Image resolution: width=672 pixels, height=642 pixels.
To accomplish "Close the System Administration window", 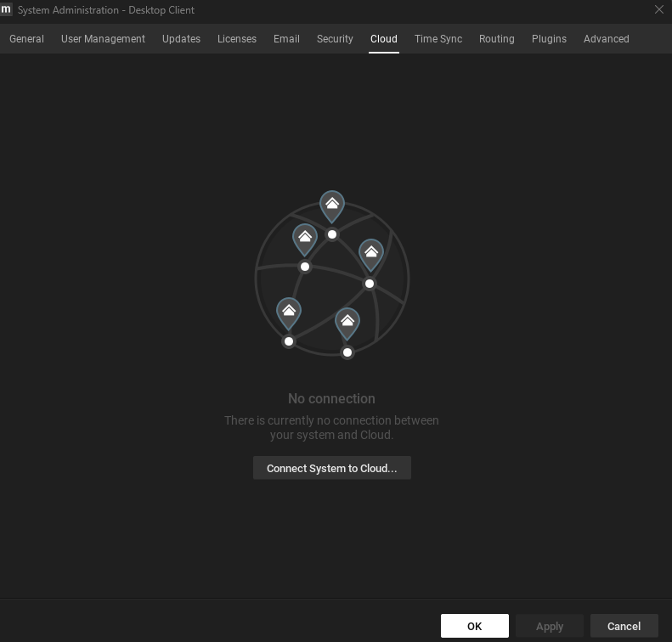I will (658, 9).
